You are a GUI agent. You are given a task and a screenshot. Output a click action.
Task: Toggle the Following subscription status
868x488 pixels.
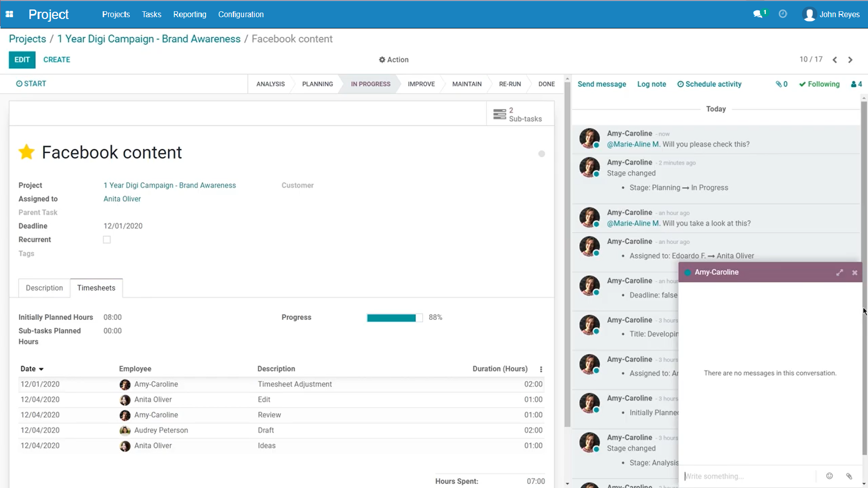click(x=819, y=84)
